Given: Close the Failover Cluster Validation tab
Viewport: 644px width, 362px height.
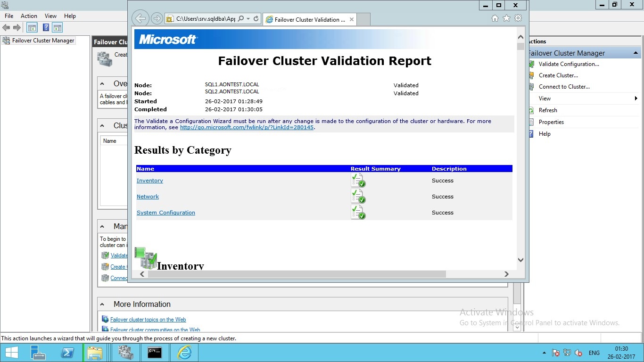Looking at the screenshot, I should (352, 19).
